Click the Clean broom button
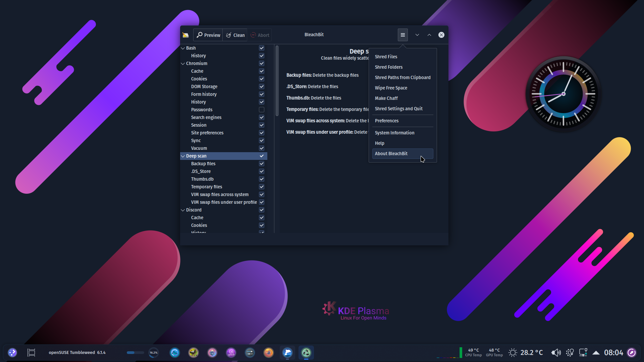 pyautogui.click(x=235, y=35)
